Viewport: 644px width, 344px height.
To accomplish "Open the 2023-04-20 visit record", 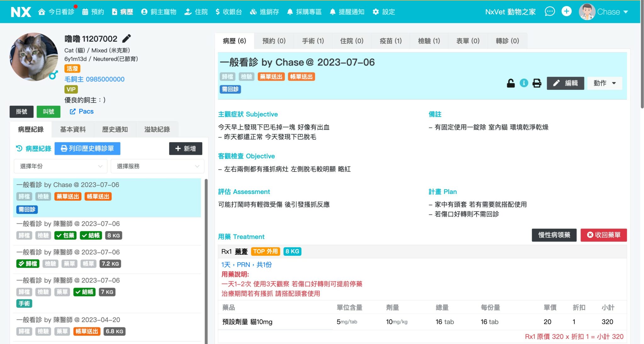I will 68,320.
